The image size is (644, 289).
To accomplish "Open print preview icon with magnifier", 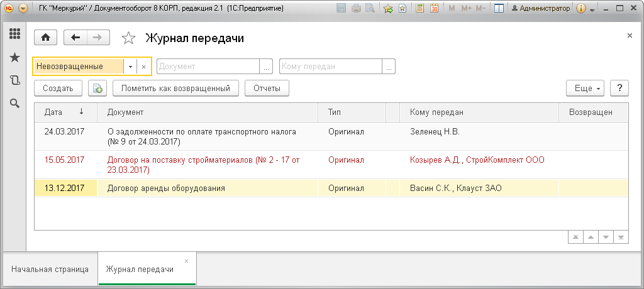I will coord(370,8).
